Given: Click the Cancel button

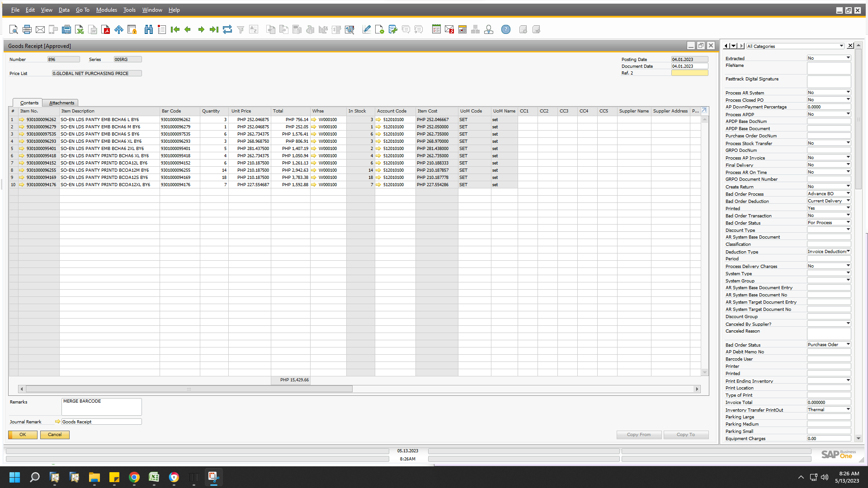Looking at the screenshot, I should [55, 435].
